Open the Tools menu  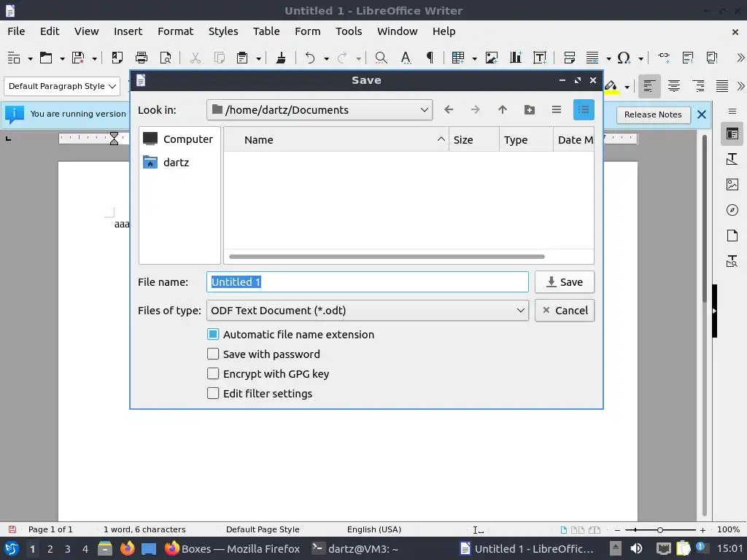click(349, 31)
